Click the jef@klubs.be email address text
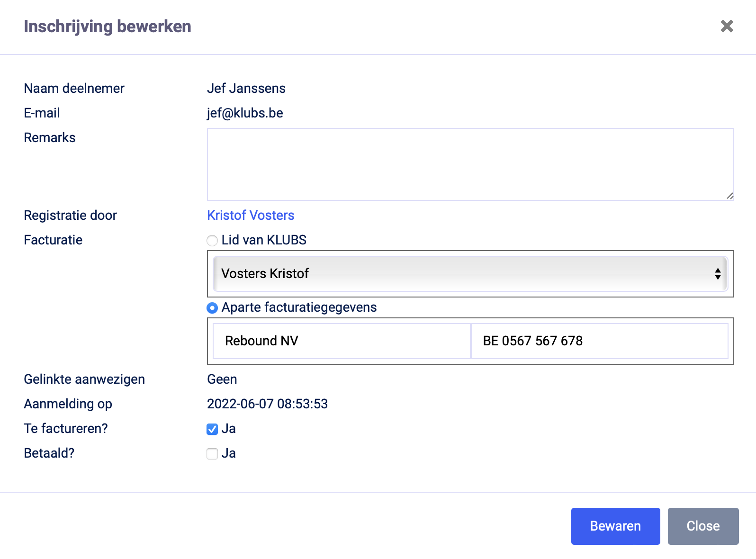Viewport: 756px width, 559px height. point(245,113)
